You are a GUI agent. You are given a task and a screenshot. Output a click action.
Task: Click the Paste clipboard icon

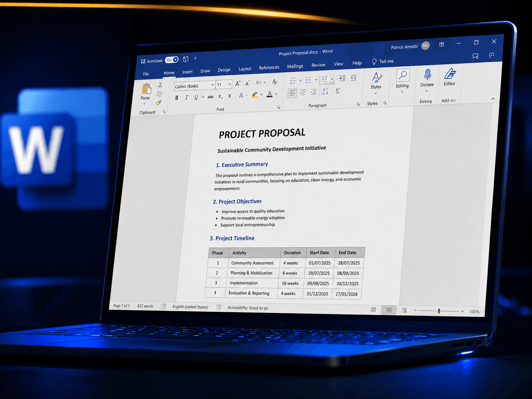(146, 89)
